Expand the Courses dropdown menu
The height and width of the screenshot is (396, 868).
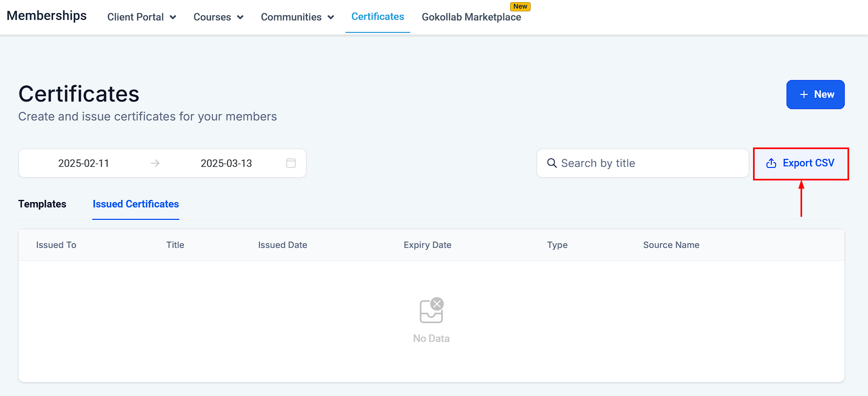click(219, 17)
